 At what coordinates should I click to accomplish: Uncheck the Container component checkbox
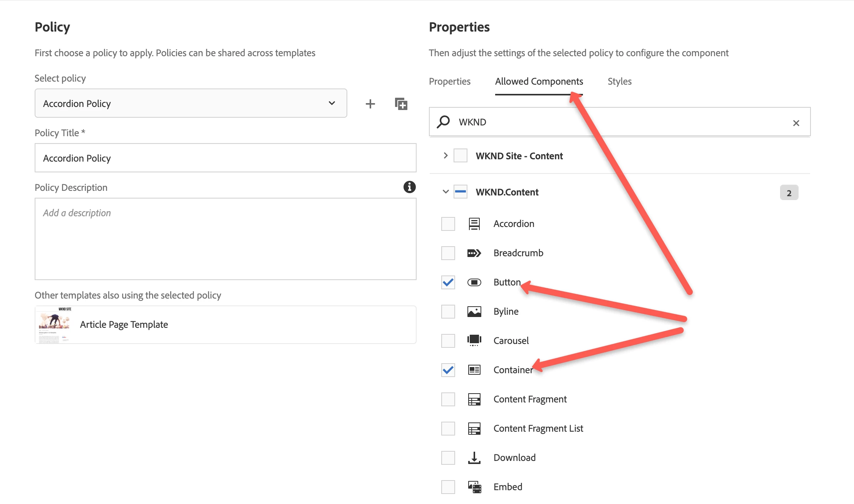click(448, 370)
